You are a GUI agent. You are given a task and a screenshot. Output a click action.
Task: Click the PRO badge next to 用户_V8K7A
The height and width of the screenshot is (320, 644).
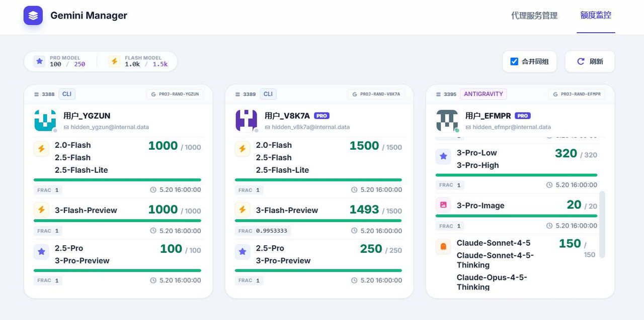click(322, 116)
